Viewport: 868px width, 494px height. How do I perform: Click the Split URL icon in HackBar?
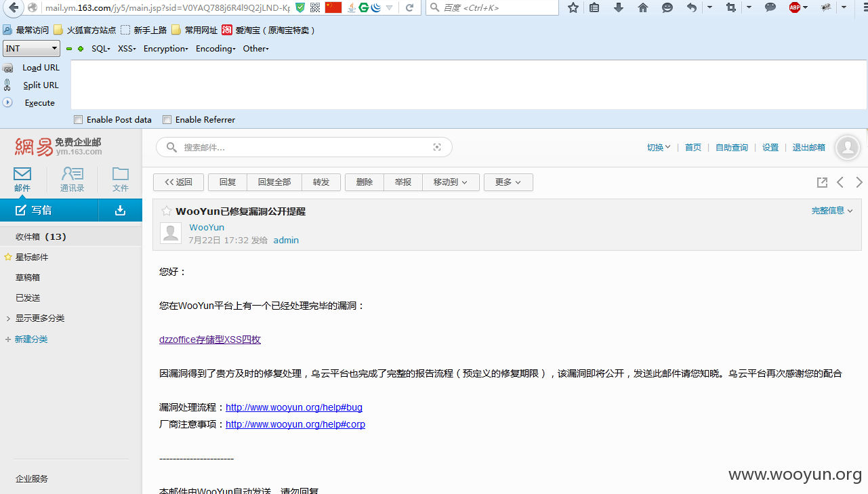point(7,85)
